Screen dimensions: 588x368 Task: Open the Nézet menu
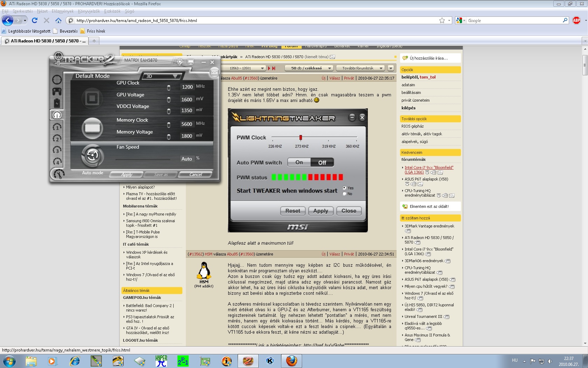(42, 11)
